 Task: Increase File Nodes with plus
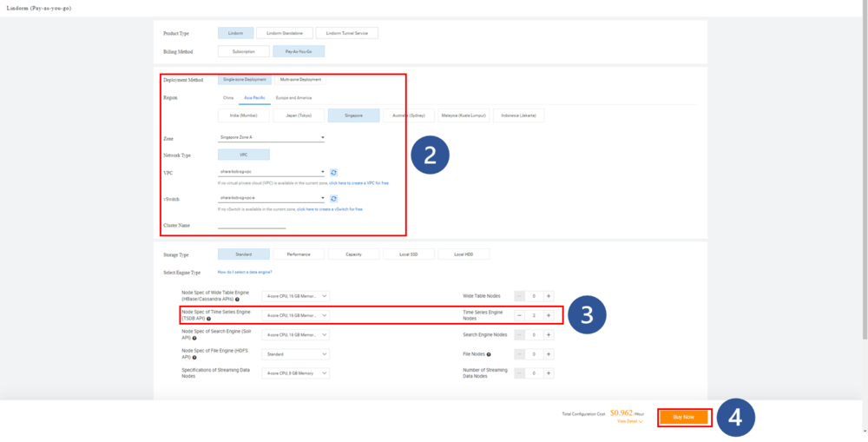(548, 354)
